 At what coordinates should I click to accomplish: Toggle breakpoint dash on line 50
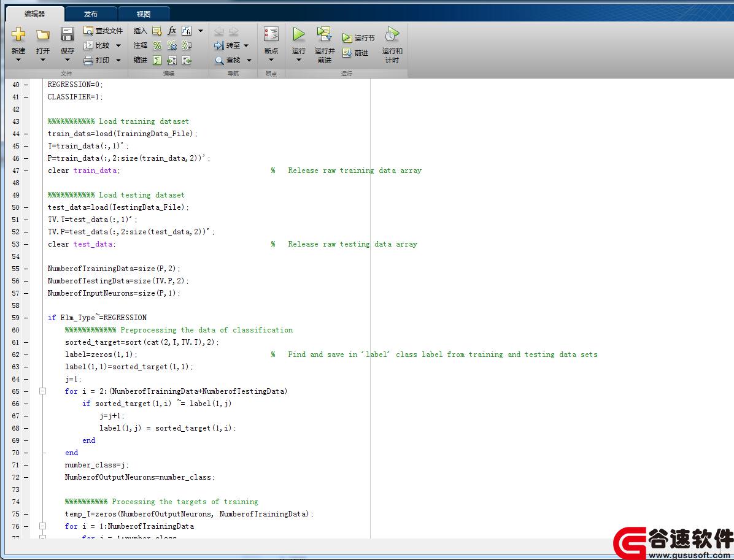(x=26, y=207)
